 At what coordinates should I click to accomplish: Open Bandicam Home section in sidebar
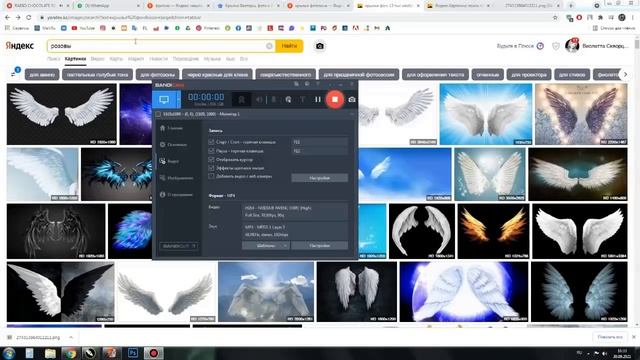pyautogui.click(x=171, y=128)
